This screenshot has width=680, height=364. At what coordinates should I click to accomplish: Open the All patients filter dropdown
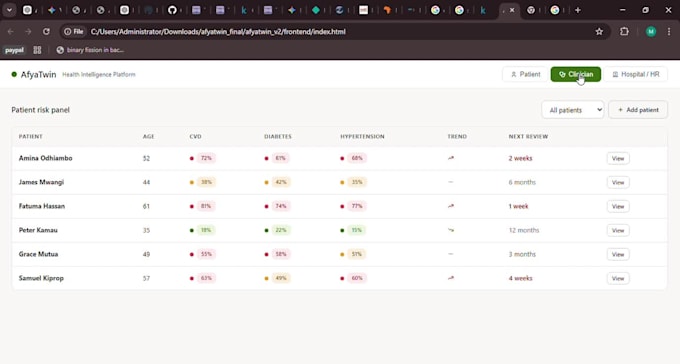tap(573, 110)
